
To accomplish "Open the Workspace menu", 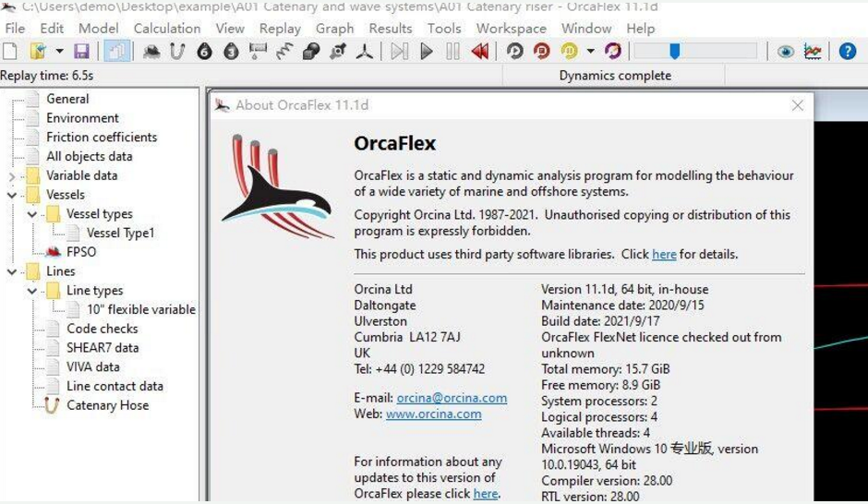I will [512, 29].
